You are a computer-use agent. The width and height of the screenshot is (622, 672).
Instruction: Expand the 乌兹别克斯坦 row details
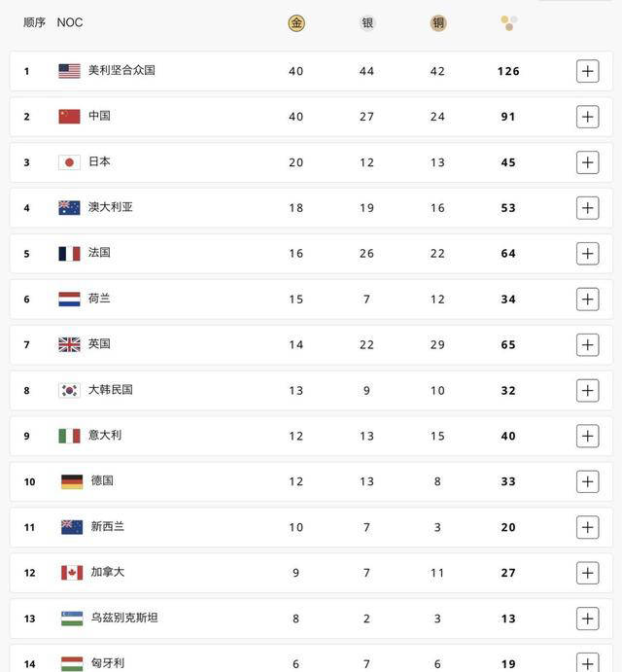coord(587,619)
